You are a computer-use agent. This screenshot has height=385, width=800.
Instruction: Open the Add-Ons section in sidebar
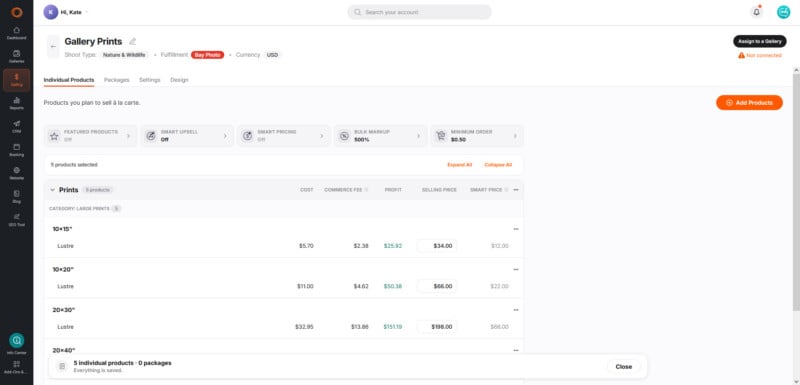(16, 368)
